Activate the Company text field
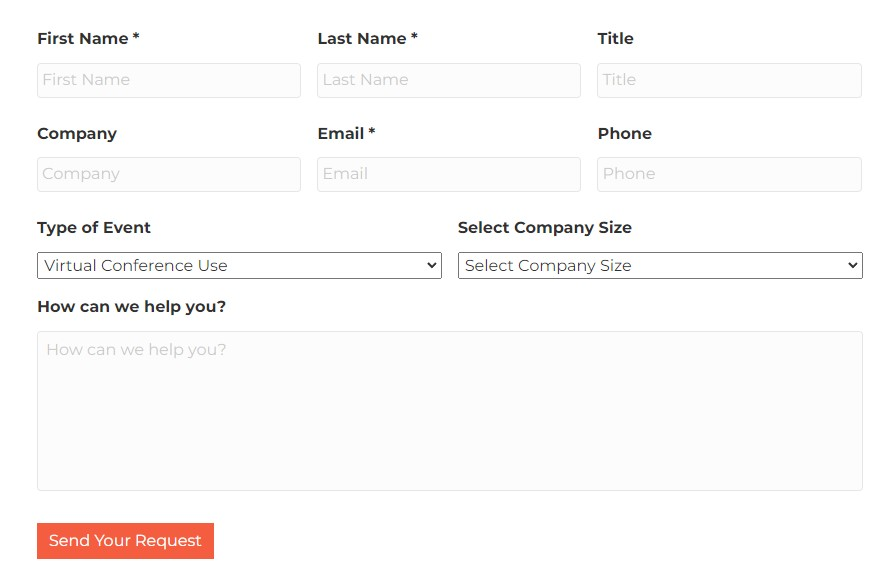Viewport: 885px width, 576px height. [x=169, y=174]
